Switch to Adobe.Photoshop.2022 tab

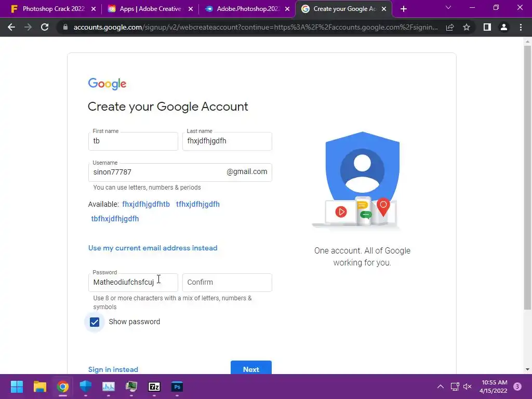click(247, 9)
